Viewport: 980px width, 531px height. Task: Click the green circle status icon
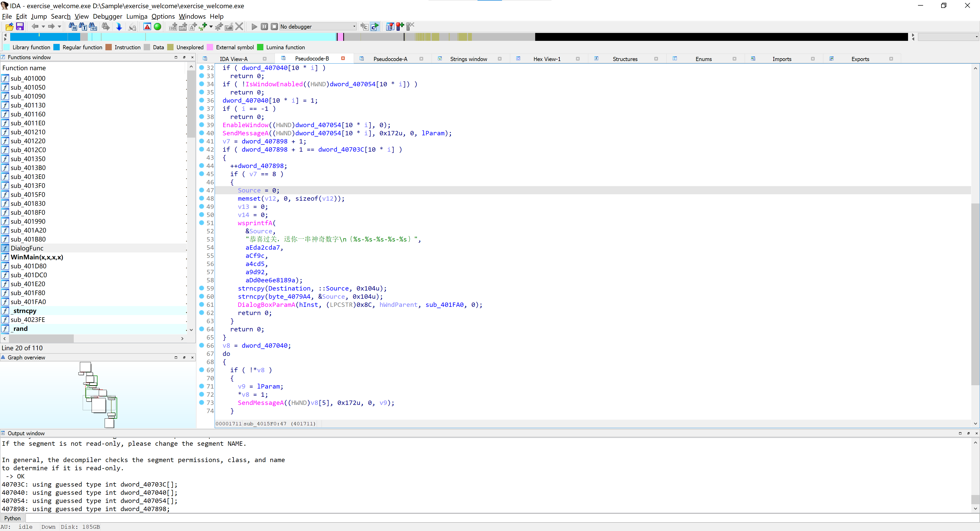pos(157,26)
